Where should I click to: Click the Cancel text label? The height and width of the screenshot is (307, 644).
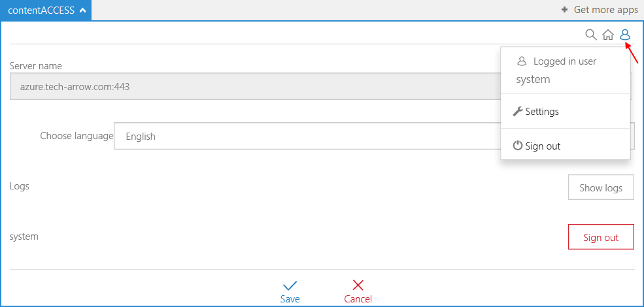click(x=358, y=299)
